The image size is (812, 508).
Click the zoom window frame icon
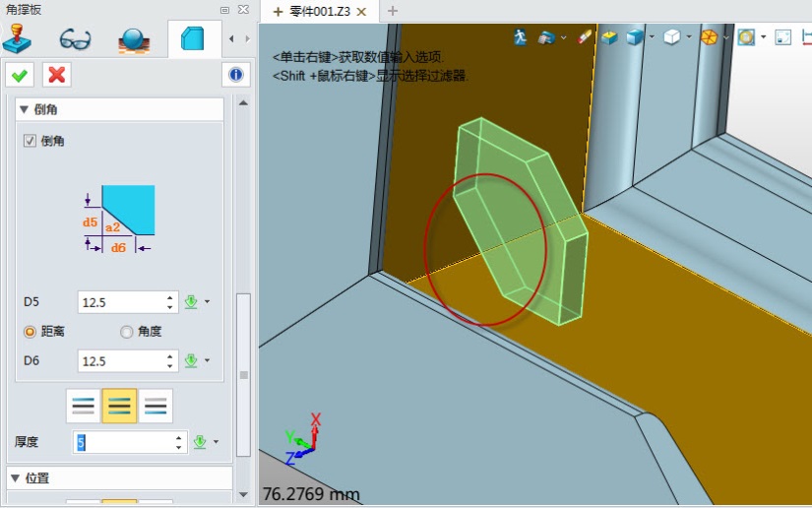pyautogui.click(x=783, y=37)
